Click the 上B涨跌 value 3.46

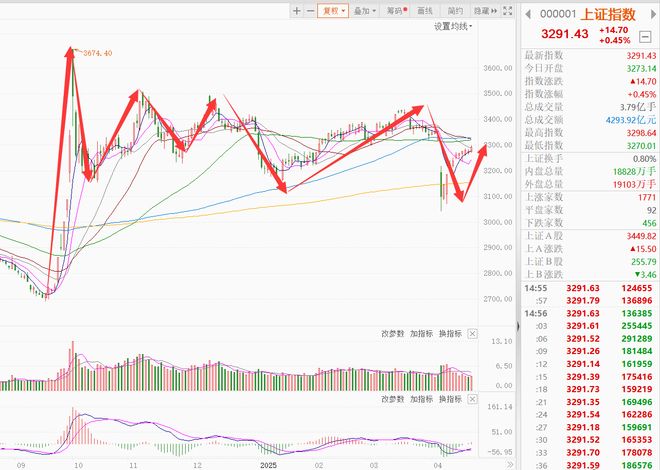click(646, 275)
